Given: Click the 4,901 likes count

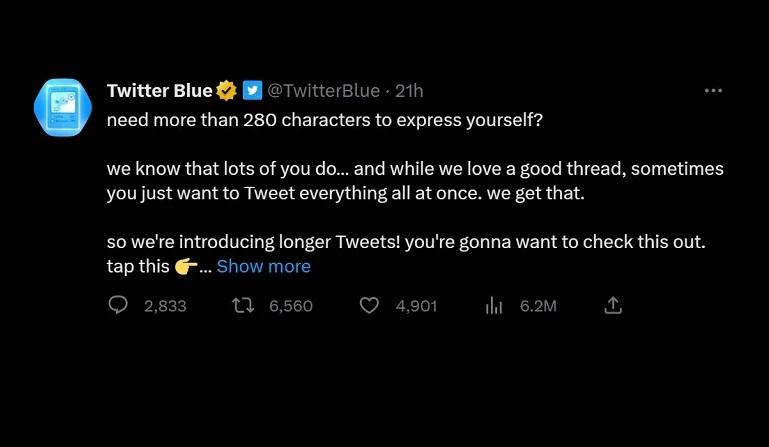Looking at the screenshot, I should pos(416,306).
